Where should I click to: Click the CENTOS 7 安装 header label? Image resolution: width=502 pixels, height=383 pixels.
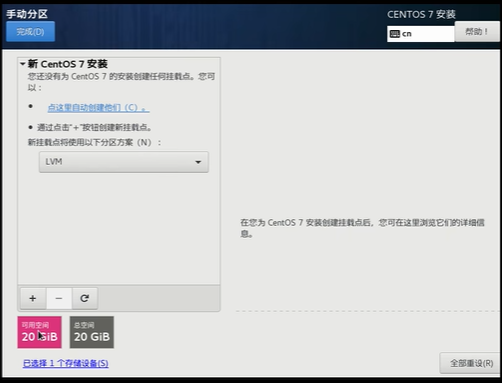pyautogui.click(x=421, y=14)
